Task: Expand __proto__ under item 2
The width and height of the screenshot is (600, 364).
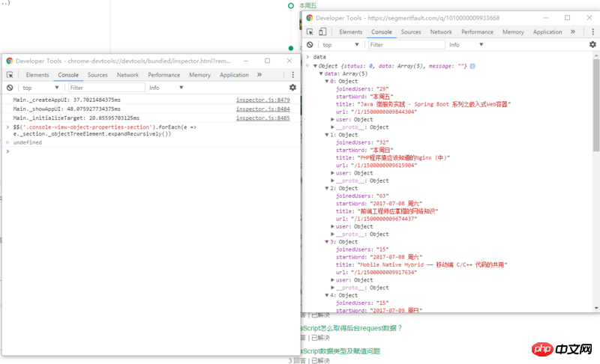Action: pos(332,234)
